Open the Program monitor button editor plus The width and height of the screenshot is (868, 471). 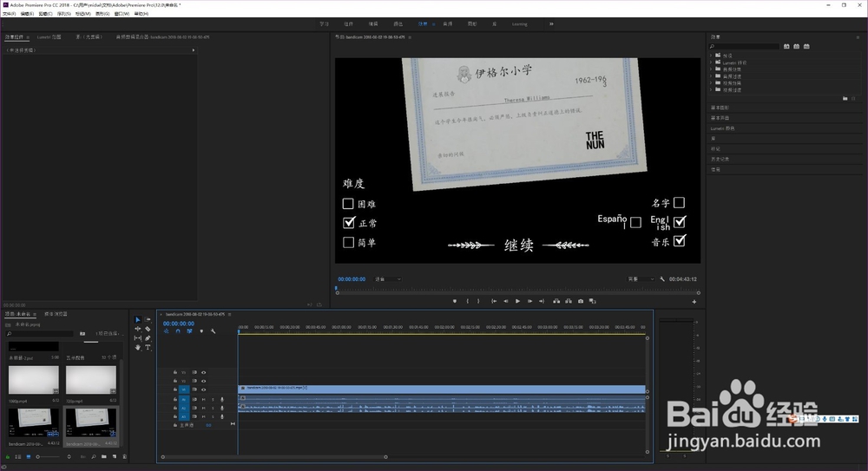pos(694,302)
